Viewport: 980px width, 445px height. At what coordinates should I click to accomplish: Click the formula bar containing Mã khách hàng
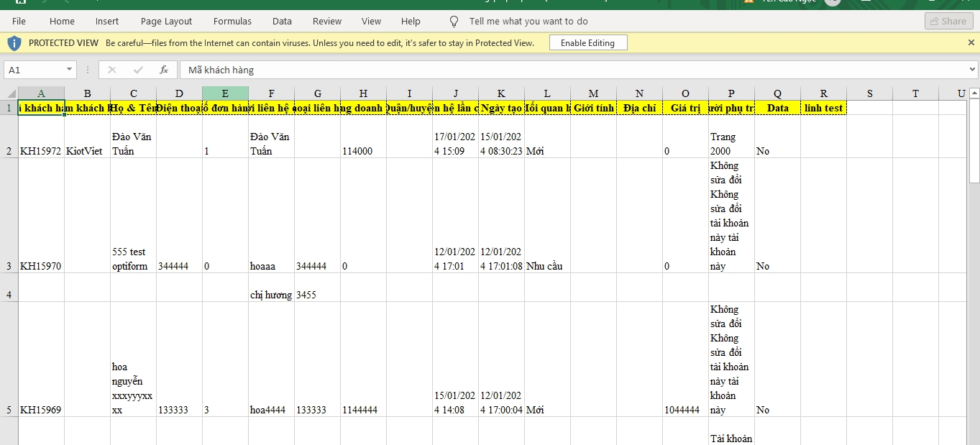[572, 70]
